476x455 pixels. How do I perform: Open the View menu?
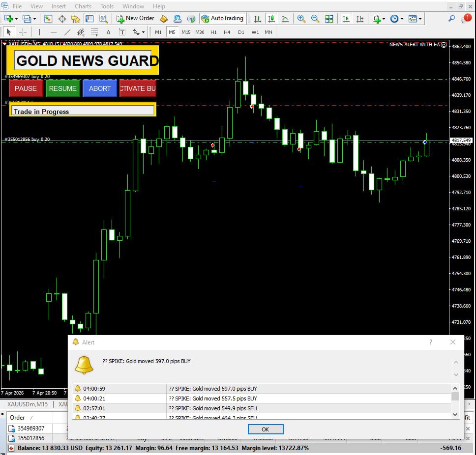(x=36, y=6)
